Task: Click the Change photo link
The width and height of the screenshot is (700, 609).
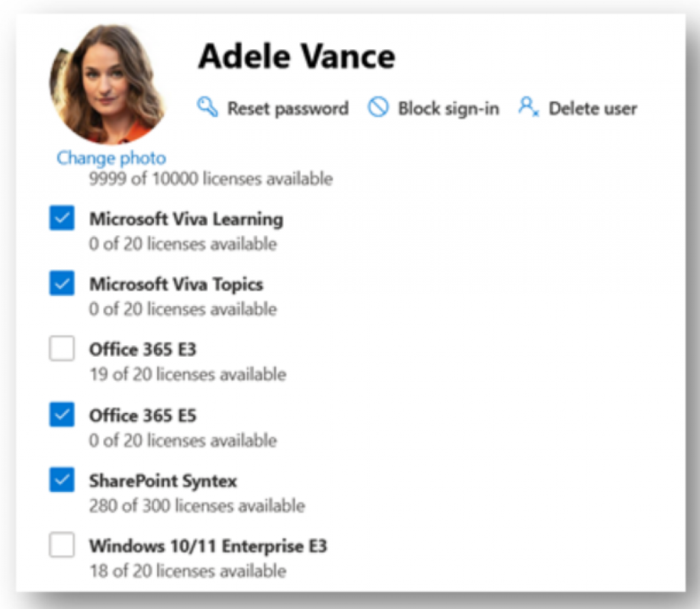Action: coord(111,158)
